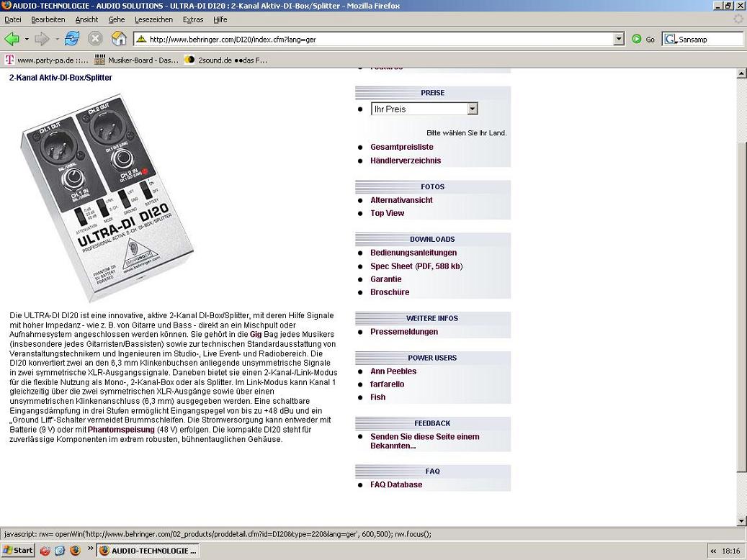Viewport: 747px width, 560px height.
Task: Click the Sansamp search field
Action: click(x=710, y=39)
